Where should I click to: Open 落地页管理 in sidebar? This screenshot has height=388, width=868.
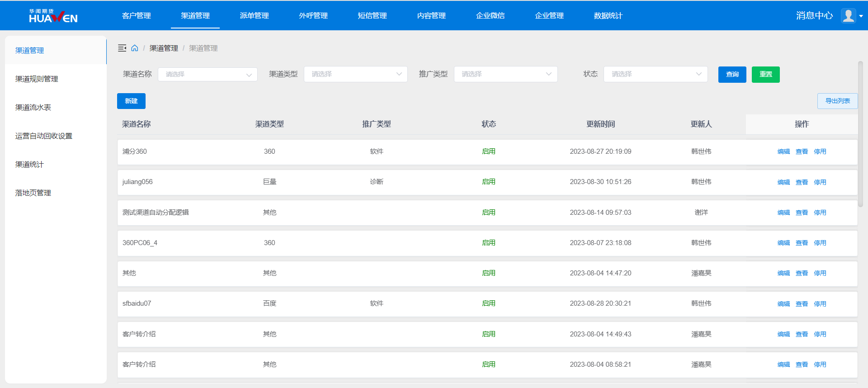(56, 193)
